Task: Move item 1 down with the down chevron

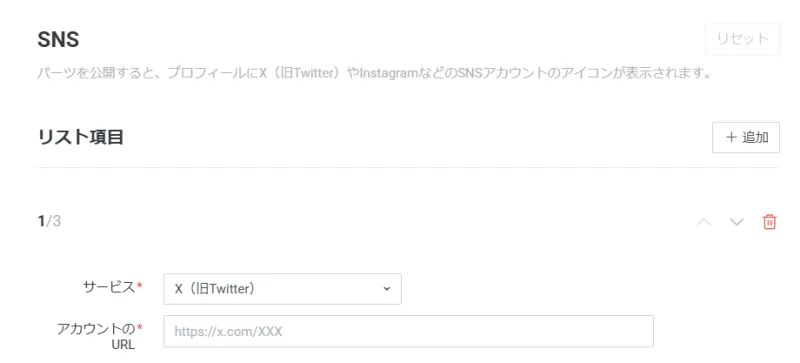Action: pos(737,222)
